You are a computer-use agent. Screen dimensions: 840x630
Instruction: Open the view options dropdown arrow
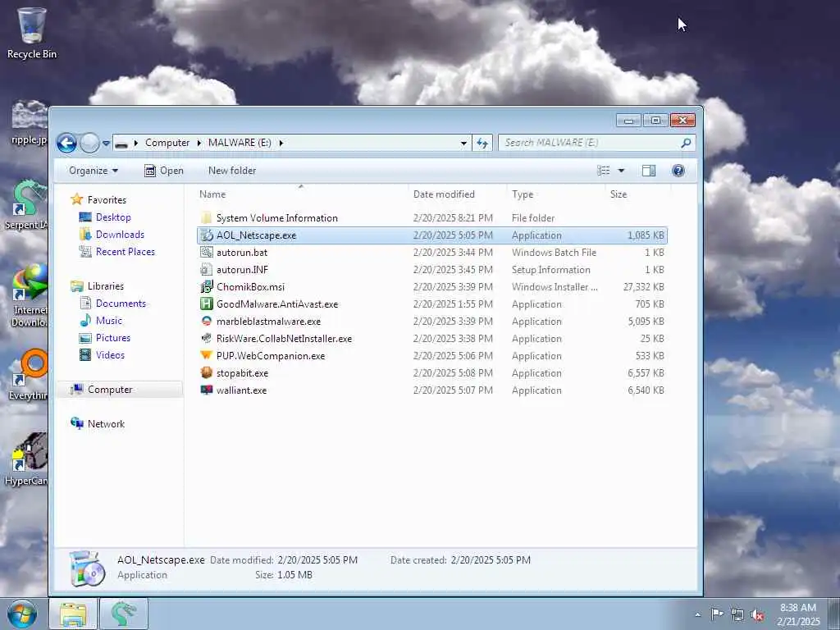click(622, 171)
